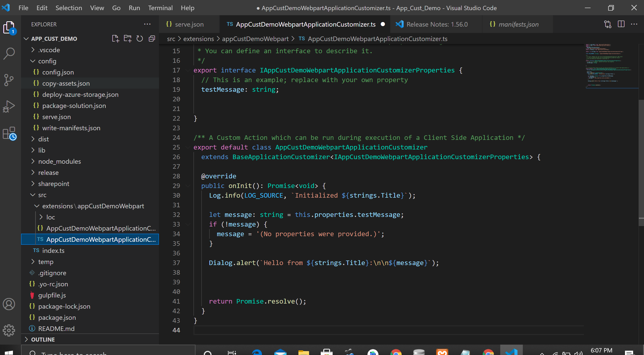Collapse APP_CUST_DEMO root folder
The width and height of the screenshot is (644, 355).
click(x=26, y=39)
